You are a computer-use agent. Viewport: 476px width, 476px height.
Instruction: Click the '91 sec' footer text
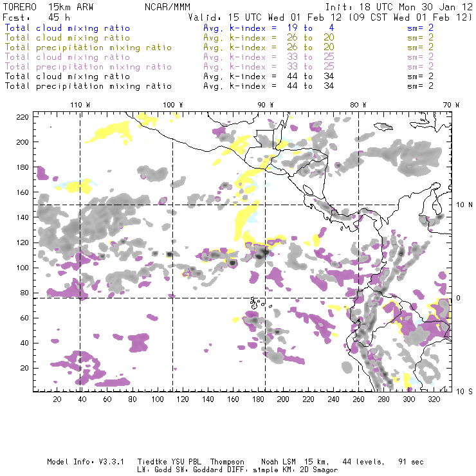click(x=411, y=462)
